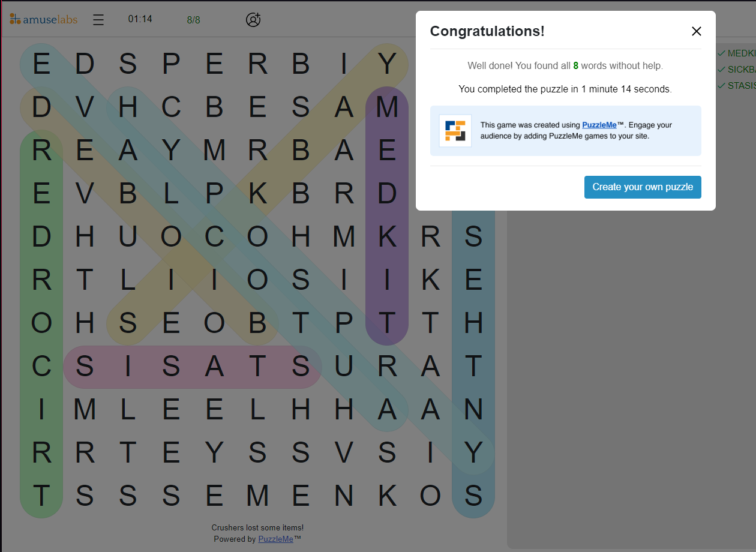Click the 01:14 timer display
Image resolution: width=756 pixels, height=552 pixels.
pyautogui.click(x=140, y=19)
